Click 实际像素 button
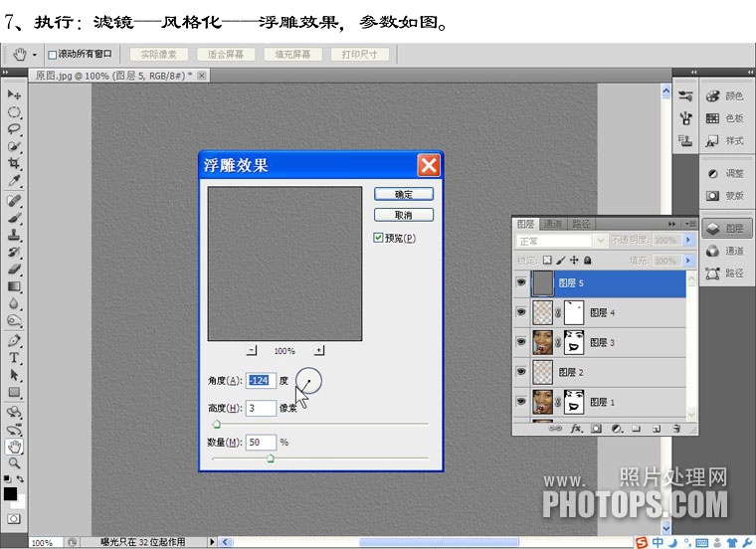This screenshot has width=756, height=549. click(x=158, y=55)
